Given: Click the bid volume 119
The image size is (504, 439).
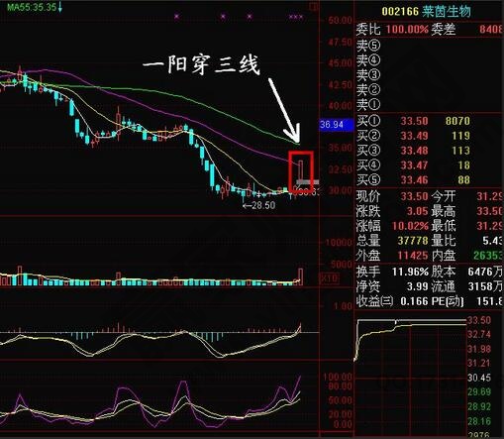Looking at the screenshot, I should pos(460,136).
